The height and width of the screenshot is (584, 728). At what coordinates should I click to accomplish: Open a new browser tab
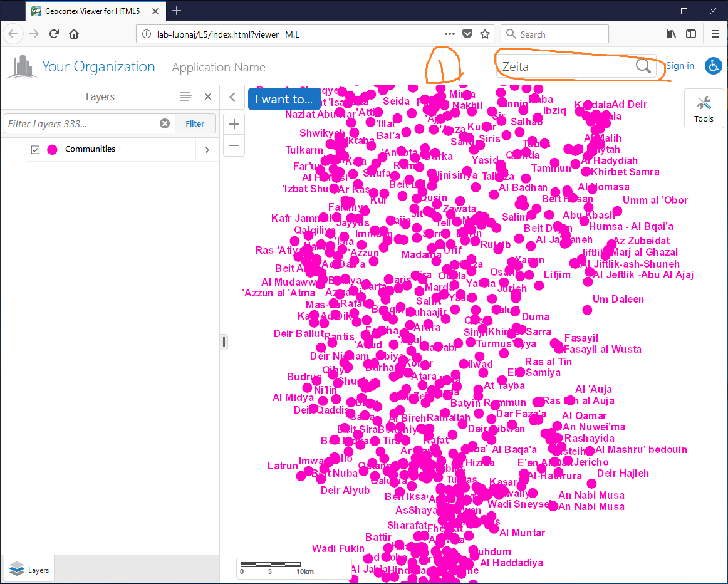click(x=177, y=11)
